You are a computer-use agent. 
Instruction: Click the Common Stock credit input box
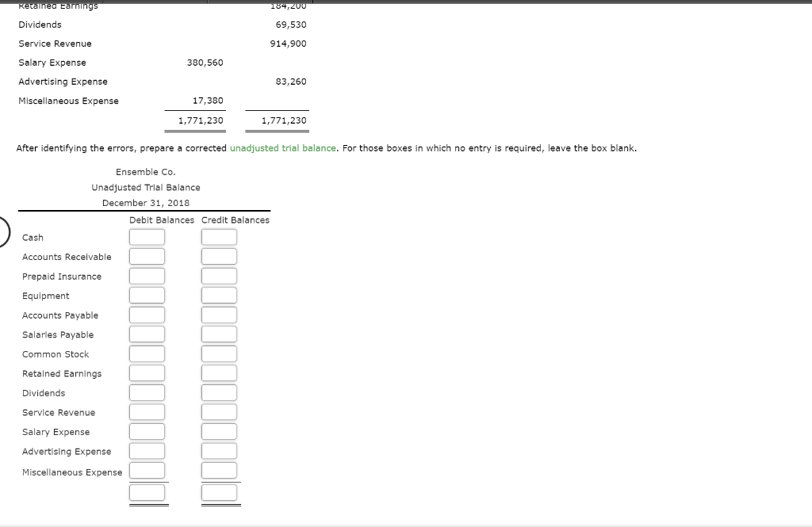click(x=219, y=353)
